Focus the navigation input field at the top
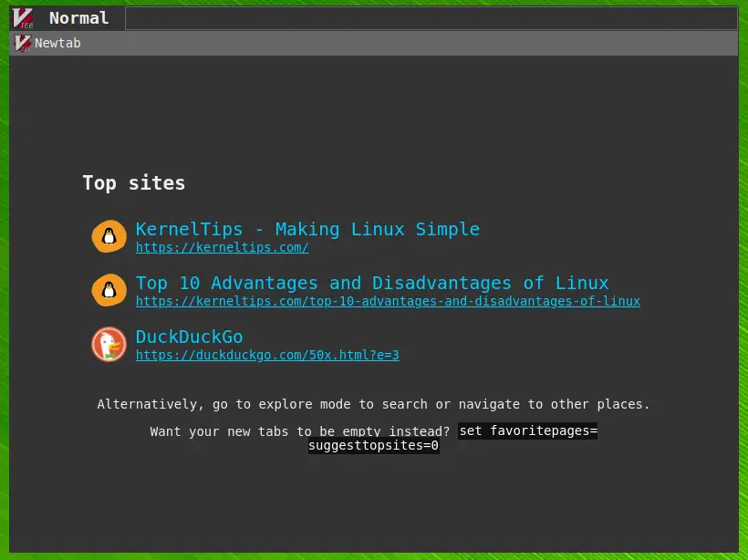The height and width of the screenshot is (560, 748). pyautogui.click(x=431, y=18)
